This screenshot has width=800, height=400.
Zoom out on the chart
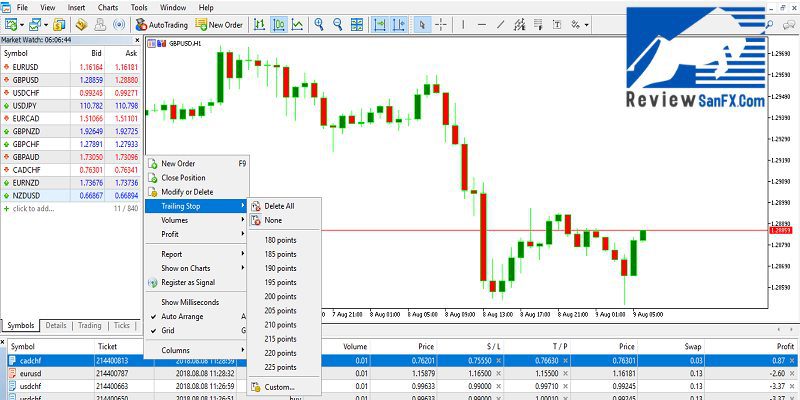point(338,24)
